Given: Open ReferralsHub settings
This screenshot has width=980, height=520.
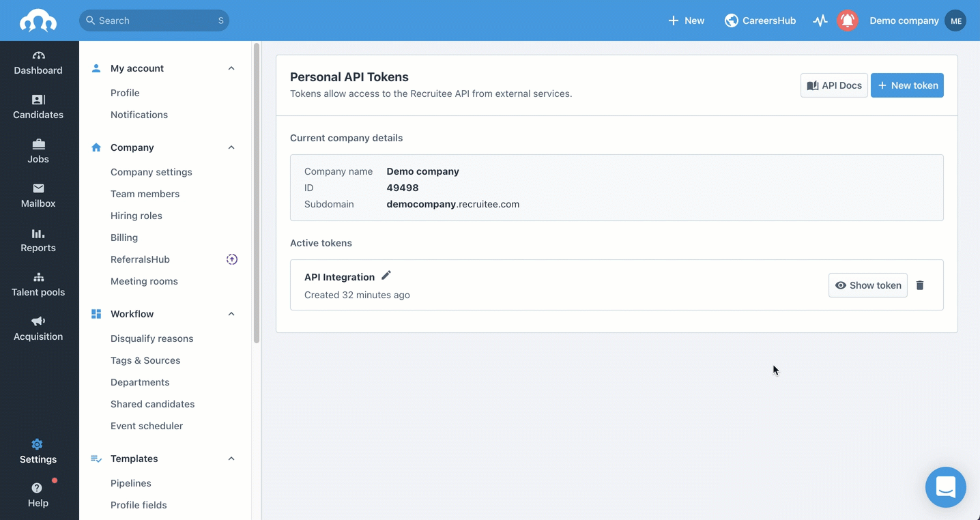Looking at the screenshot, I should click(x=140, y=259).
